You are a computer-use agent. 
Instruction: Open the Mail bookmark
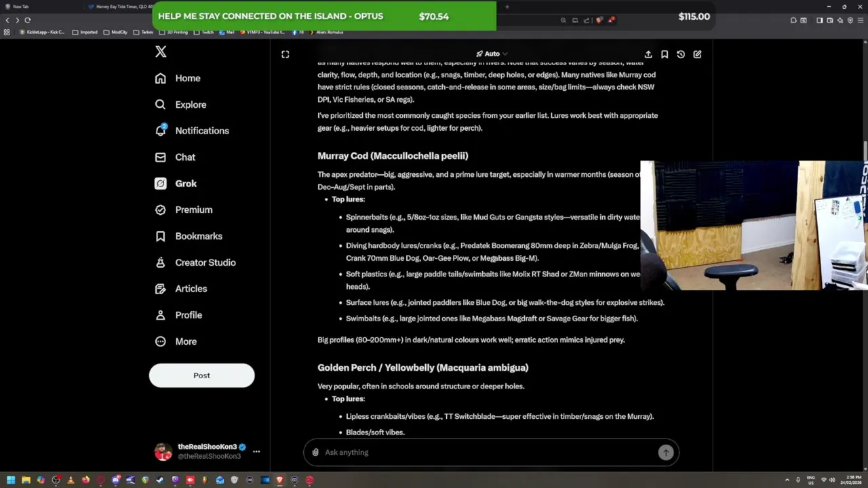(226, 32)
